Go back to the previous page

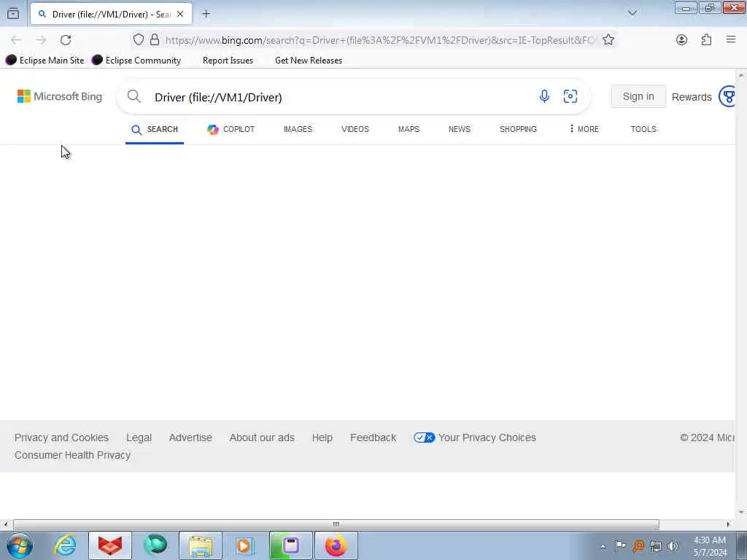point(16,40)
